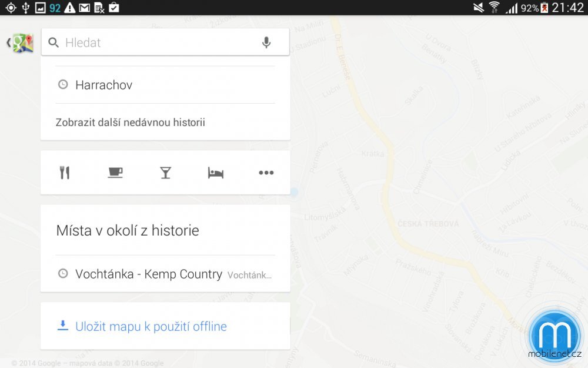Tap the clock icon beside Vochtánka
The image size is (588, 368).
[x=63, y=274]
